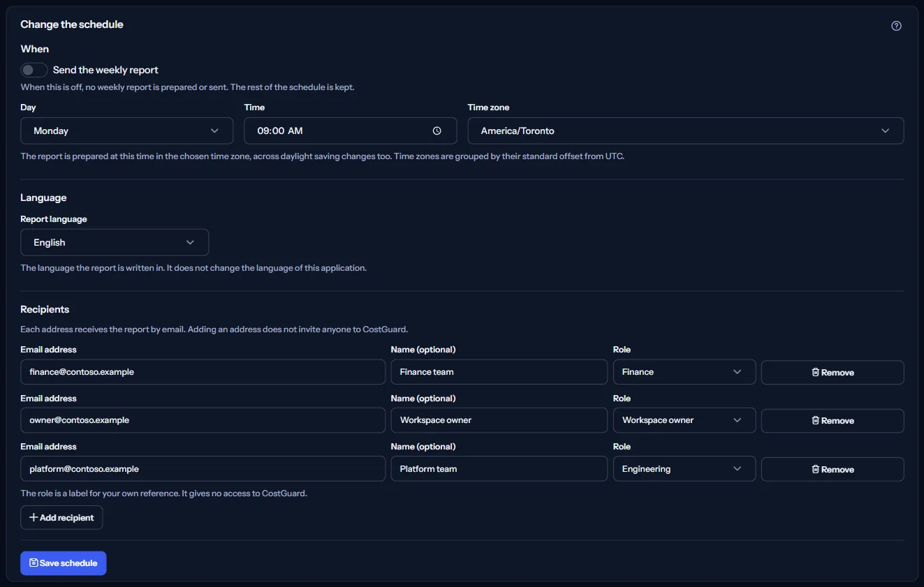
Task: Click the platform@contoso.example email field
Action: [203, 469]
